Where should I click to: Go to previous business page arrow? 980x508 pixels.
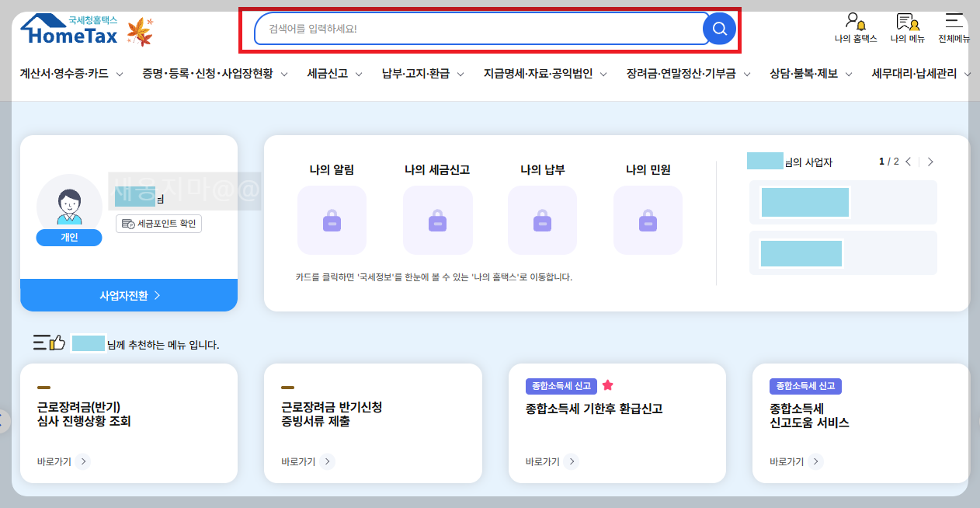pyautogui.click(x=909, y=162)
